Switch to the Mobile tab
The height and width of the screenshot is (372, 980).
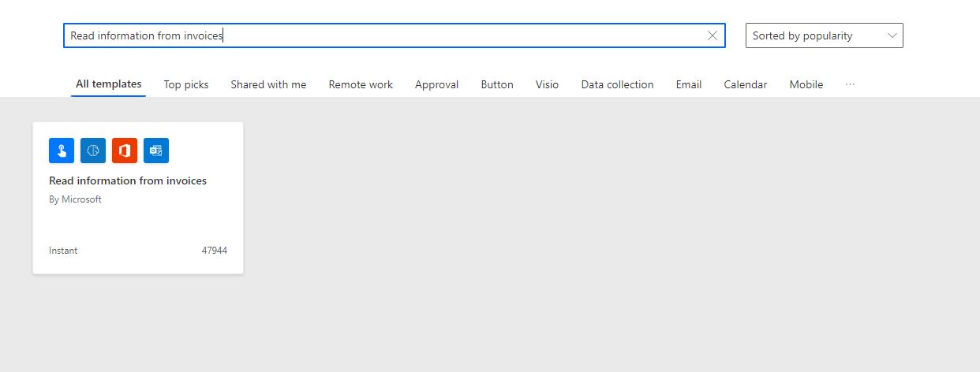806,84
